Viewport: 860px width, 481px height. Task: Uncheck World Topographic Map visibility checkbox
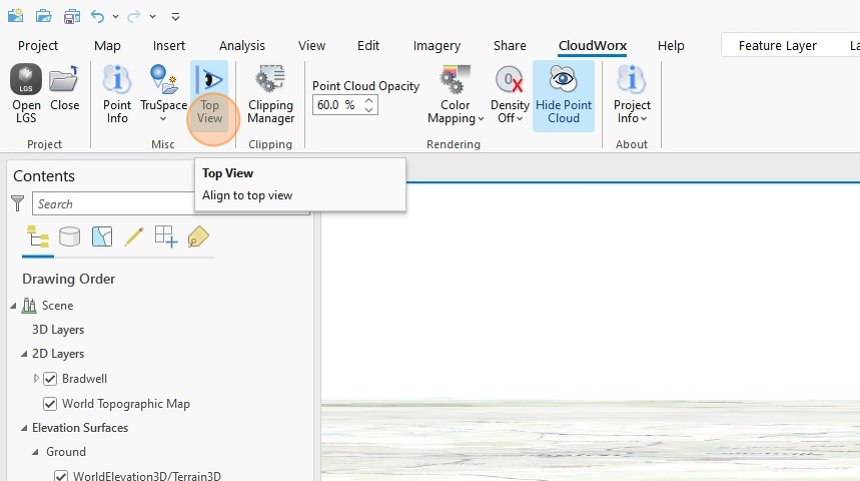pyautogui.click(x=50, y=404)
